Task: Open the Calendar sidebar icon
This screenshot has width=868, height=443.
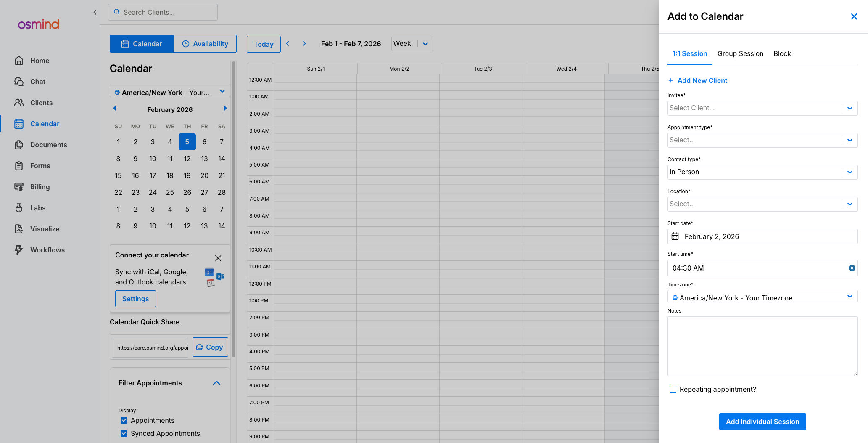Action: tap(19, 124)
